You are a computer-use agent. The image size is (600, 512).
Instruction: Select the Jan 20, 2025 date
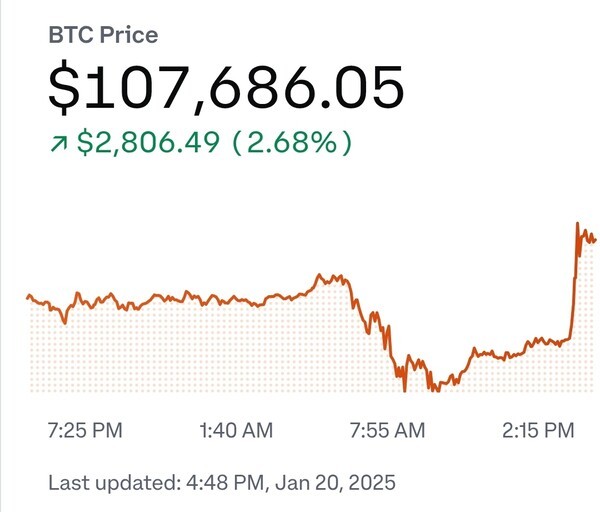coord(335,483)
